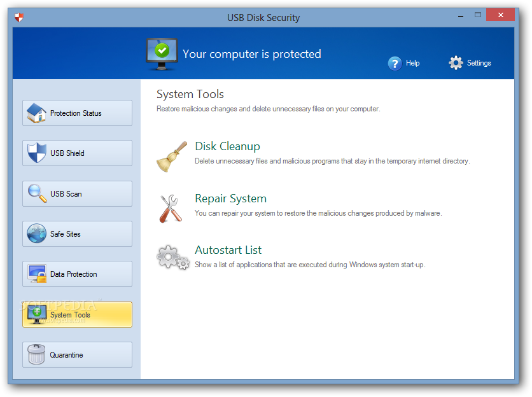Image resolution: width=532 pixels, height=397 pixels.
Task: Click the Protection Status house icon
Action: tap(36, 113)
